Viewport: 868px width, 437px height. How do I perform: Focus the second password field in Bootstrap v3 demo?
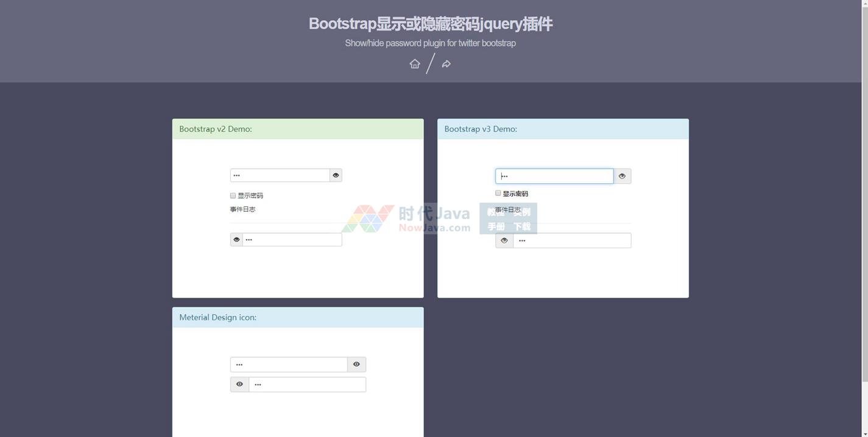point(572,240)
